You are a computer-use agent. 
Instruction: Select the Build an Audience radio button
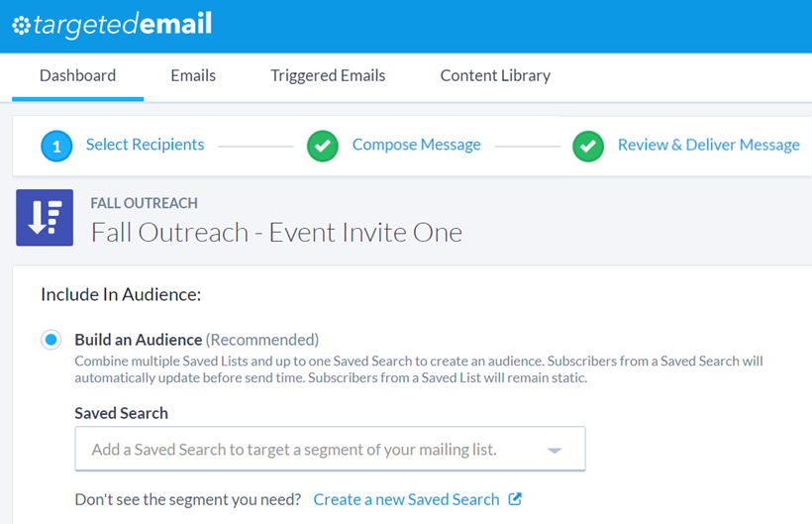pyautogui.click(x=51, y=340)
